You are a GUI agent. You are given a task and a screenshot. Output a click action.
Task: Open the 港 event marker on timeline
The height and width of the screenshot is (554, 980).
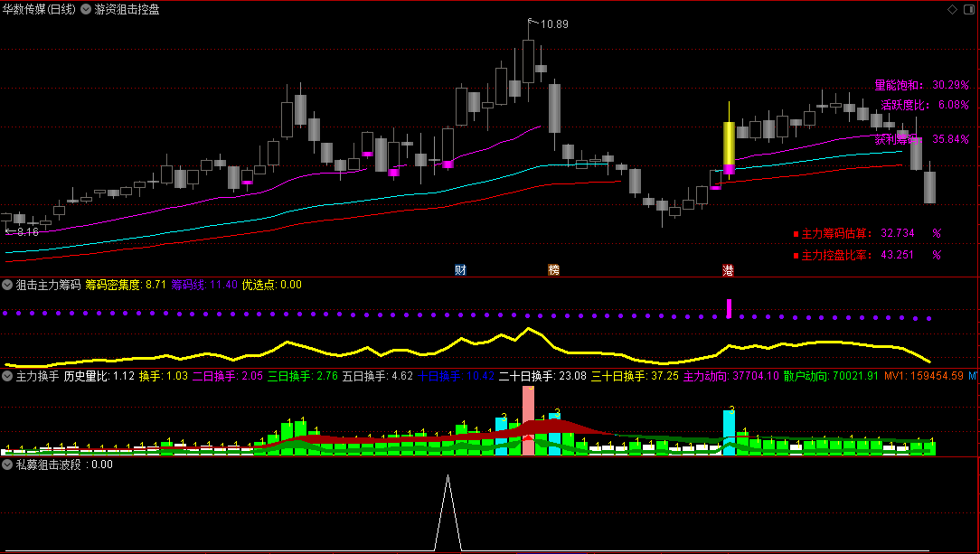tap(728, 270)
